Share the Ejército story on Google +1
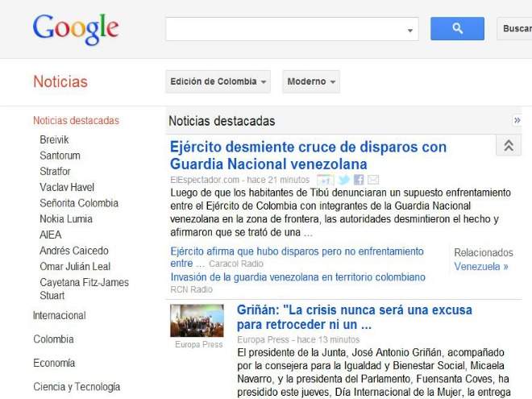The image size is (532, 399). (x=325, y=180)
